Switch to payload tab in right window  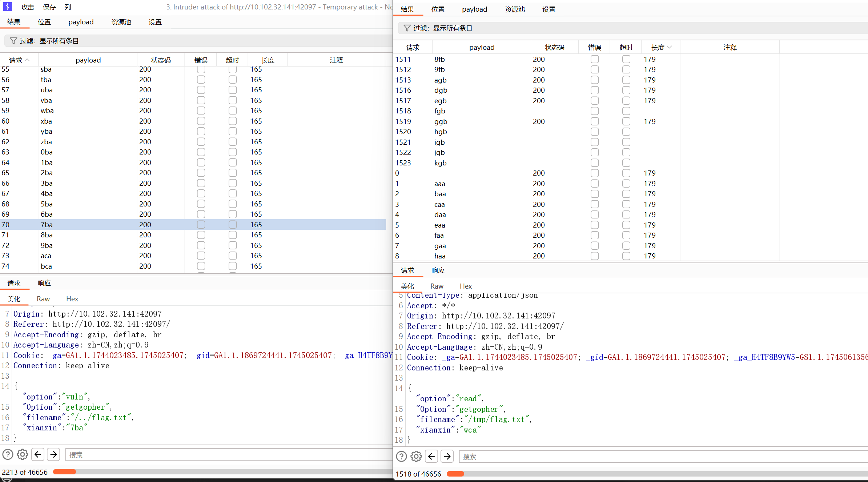pos(474,9)
